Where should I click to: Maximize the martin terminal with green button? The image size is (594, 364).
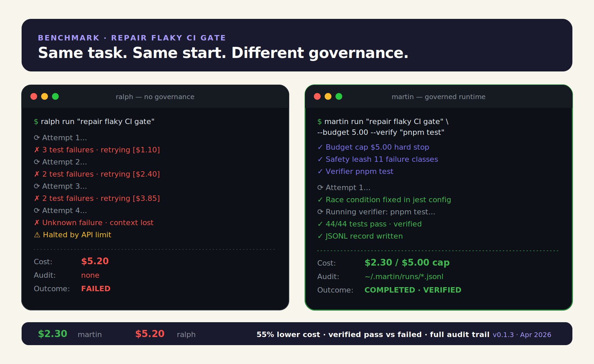click(x=339, y=96)
